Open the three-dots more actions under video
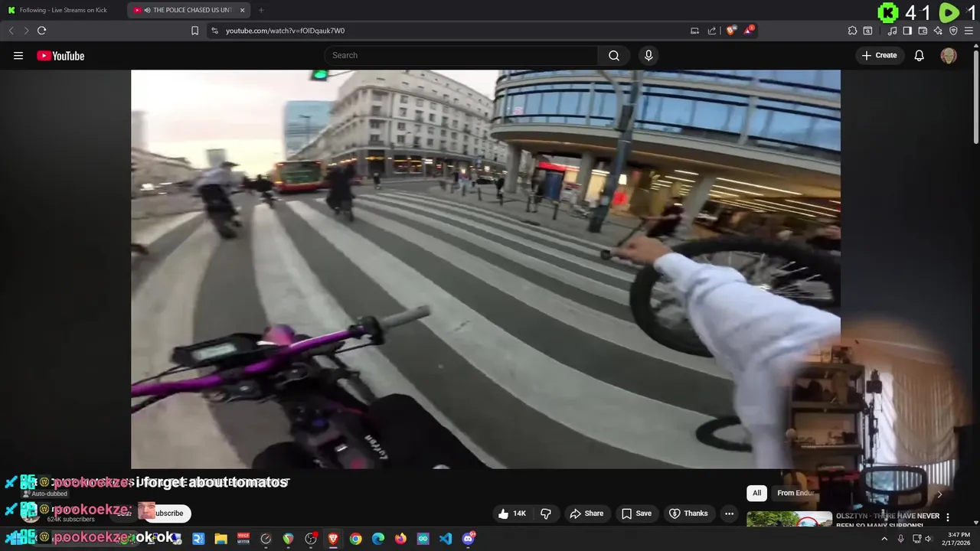Image resolution: width=980 pixels, height=551 pixels. coord(729,514)
